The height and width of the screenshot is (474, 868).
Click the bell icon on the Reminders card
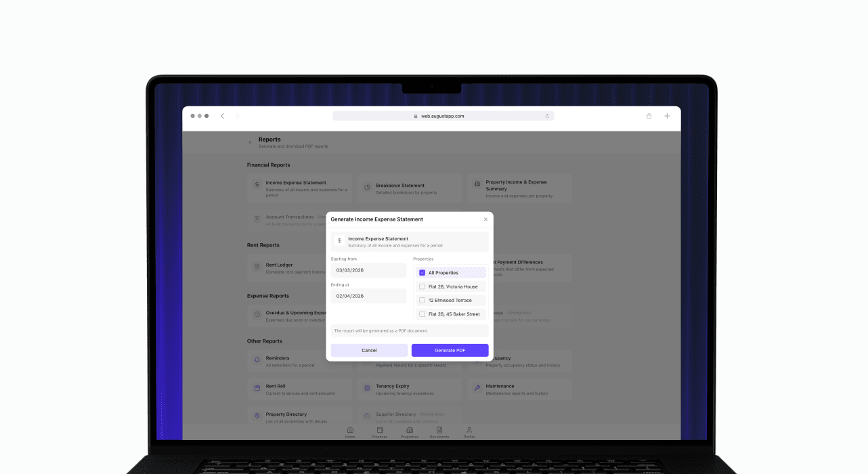256,360
